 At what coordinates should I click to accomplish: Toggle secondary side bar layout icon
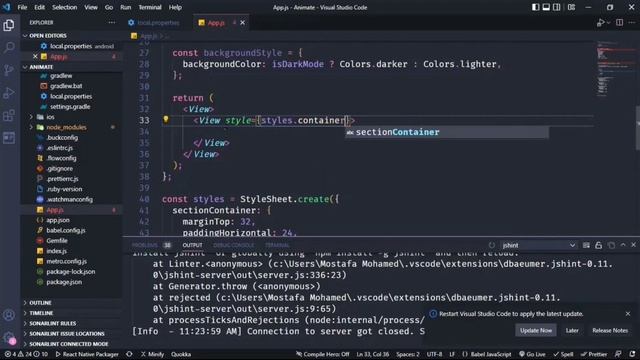(x=556, y=7)
